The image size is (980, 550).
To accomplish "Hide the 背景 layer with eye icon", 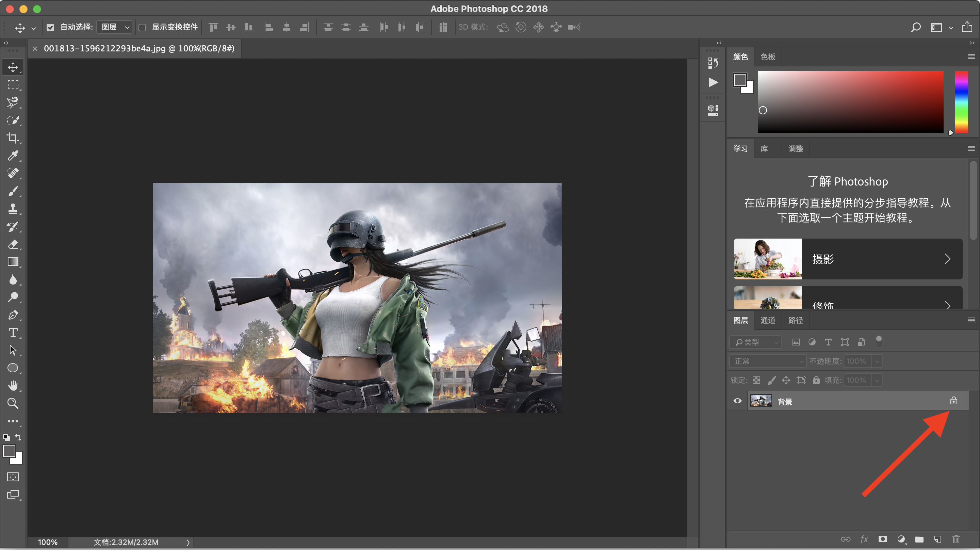I will (737, 401).
